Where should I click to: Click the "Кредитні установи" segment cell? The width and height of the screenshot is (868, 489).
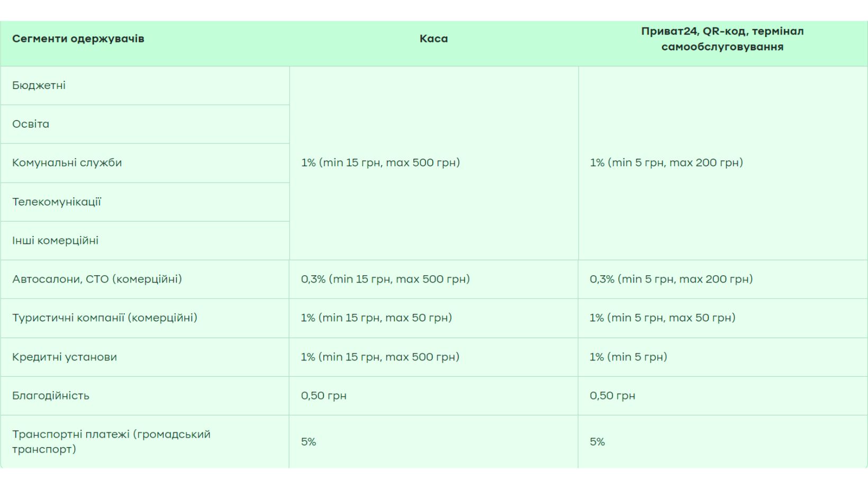(65, 357)
